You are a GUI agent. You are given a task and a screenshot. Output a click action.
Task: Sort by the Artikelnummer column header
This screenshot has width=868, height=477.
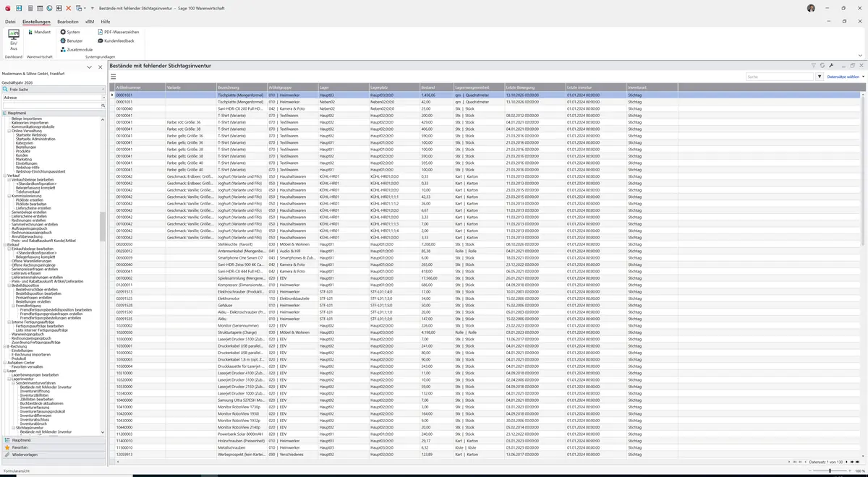(x=140, y=87)
